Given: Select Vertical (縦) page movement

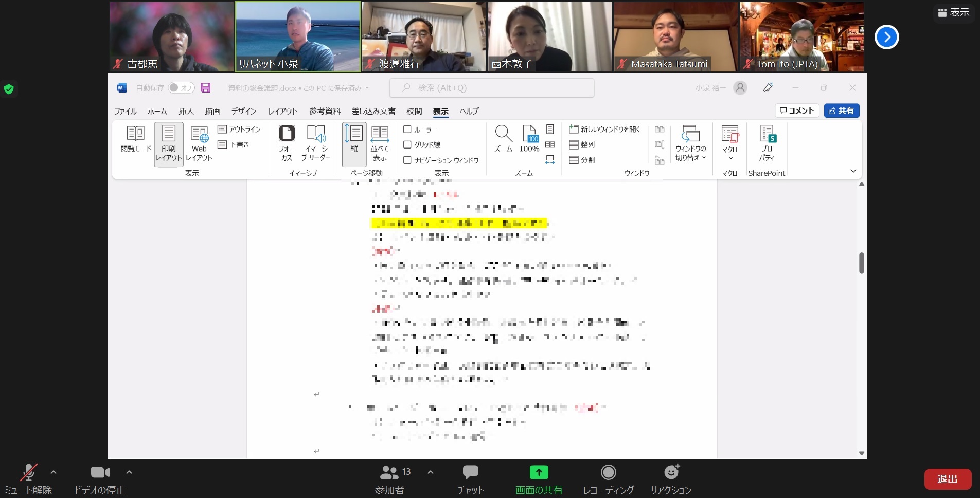Looking at the screenshot, I should (x=354, y=144).
